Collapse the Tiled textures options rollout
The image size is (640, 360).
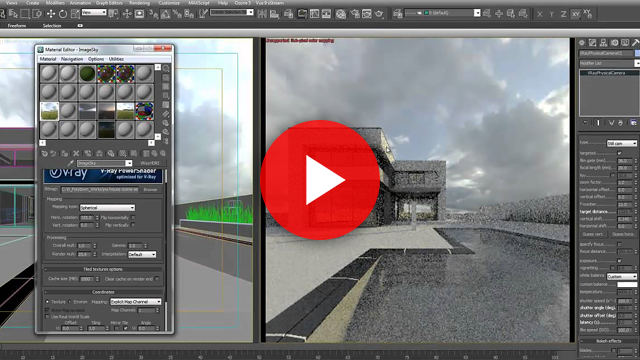(x=103, y=269)
